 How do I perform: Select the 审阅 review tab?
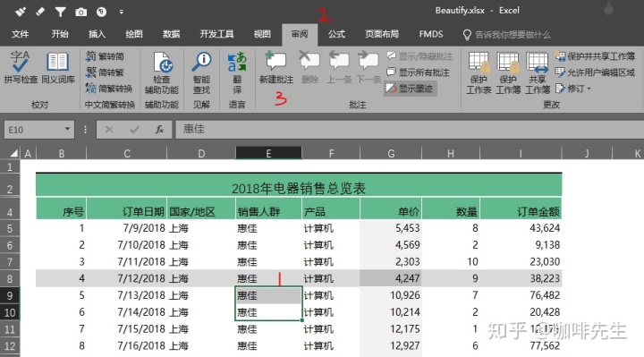pyautogui.click(x=300, y=34)
